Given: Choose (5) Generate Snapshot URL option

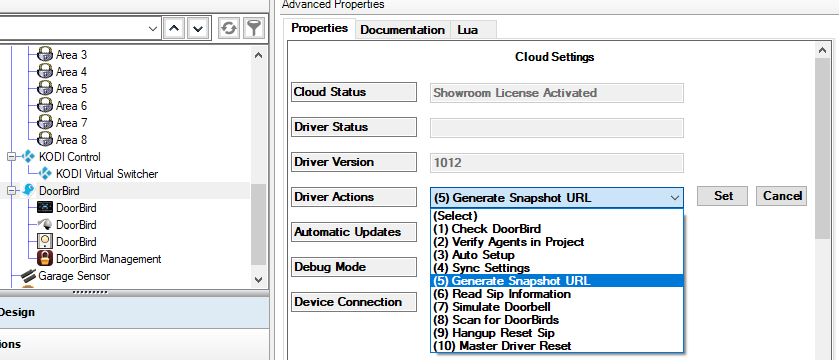Looking at the screenshot, I should [557, 281].
